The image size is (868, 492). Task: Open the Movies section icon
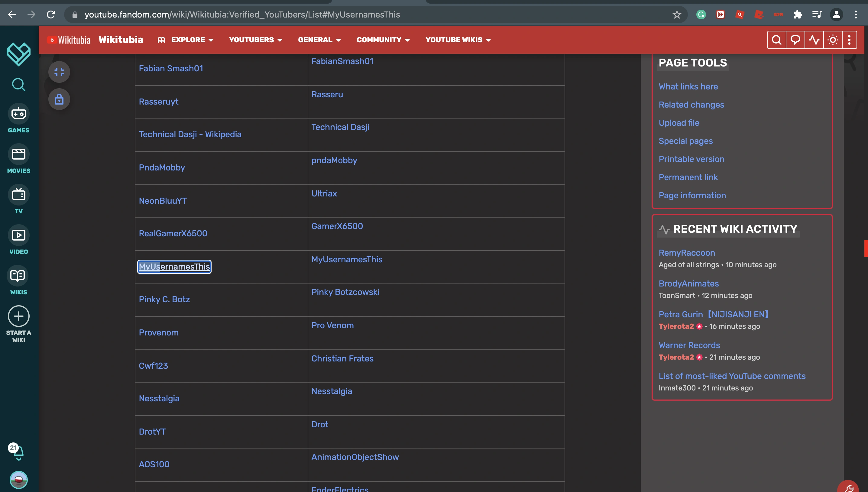(18, 154)
